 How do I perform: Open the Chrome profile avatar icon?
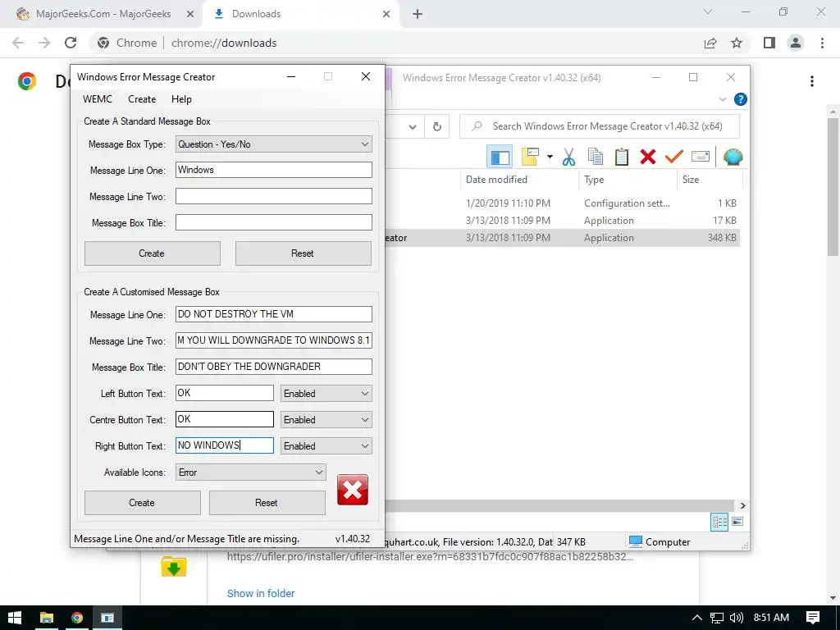click(x=796, y=43)
